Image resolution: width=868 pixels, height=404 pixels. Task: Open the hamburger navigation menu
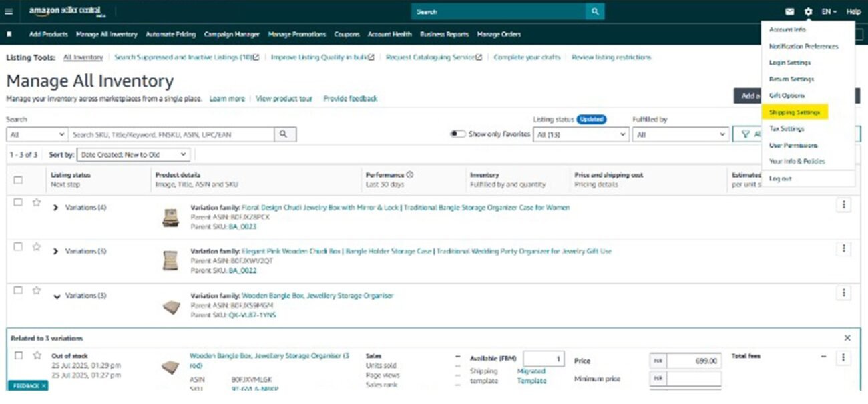pos(9,11)
